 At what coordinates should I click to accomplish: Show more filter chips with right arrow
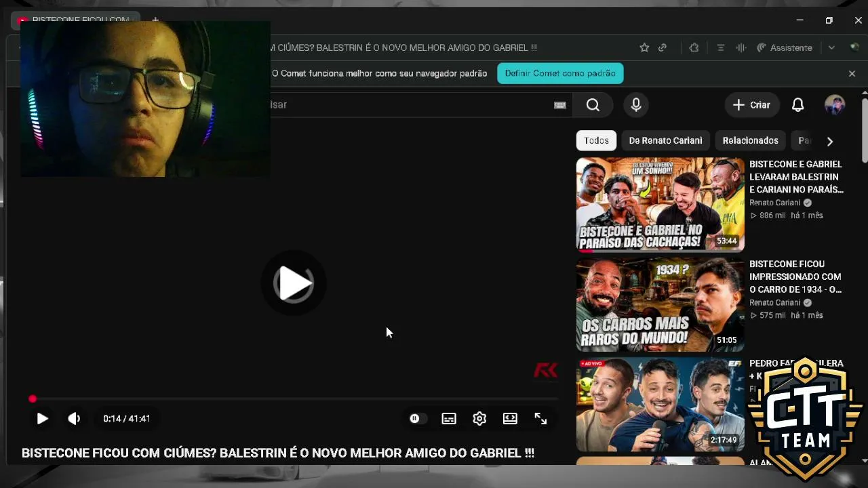(829, 141)
